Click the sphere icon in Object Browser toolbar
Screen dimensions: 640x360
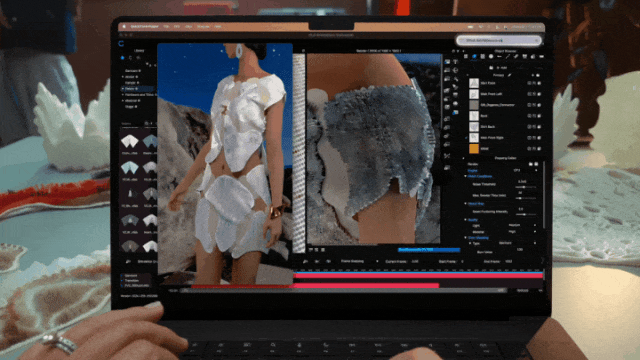(x=491, y=57)
